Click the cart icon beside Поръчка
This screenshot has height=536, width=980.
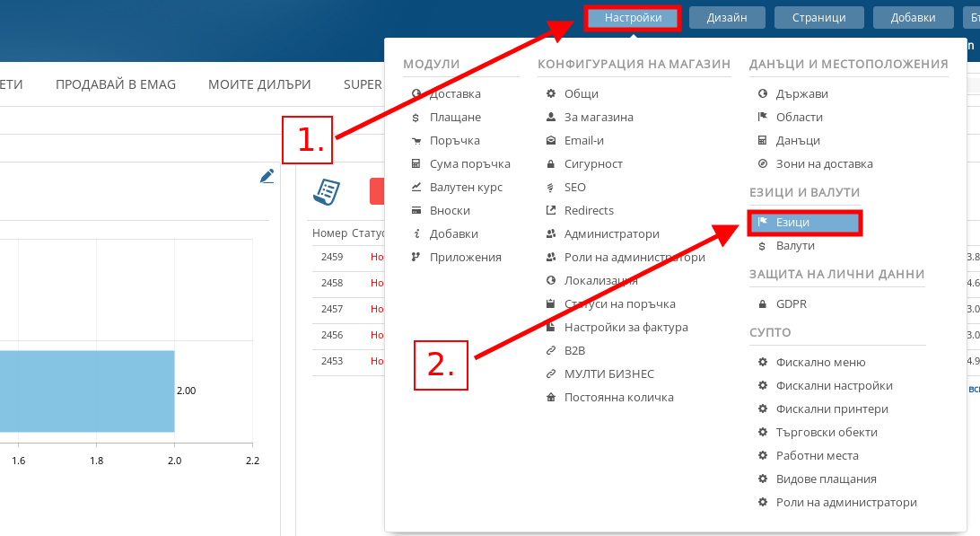(416, 141)
